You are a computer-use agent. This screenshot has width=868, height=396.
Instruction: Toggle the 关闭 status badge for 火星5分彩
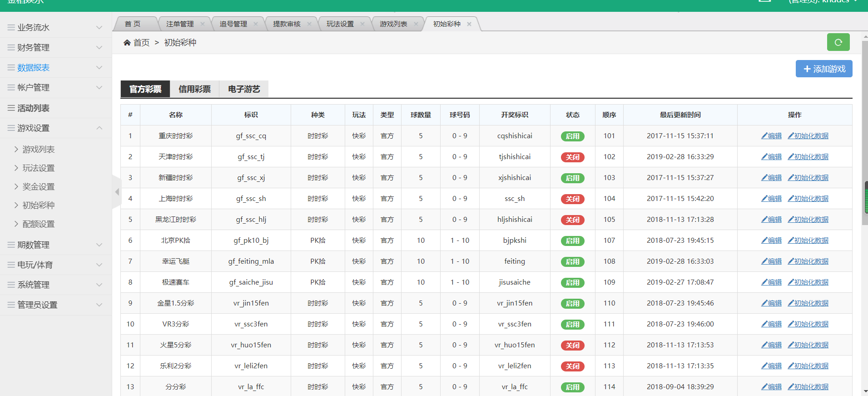572,346
